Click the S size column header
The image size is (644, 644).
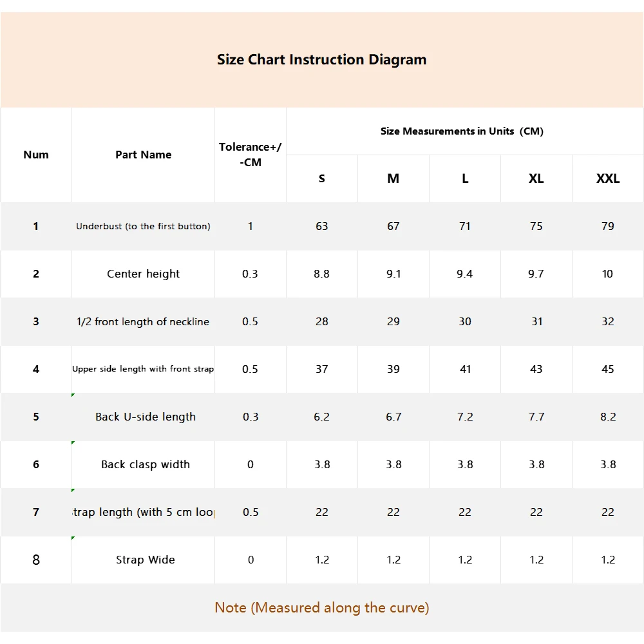(322, 178)
